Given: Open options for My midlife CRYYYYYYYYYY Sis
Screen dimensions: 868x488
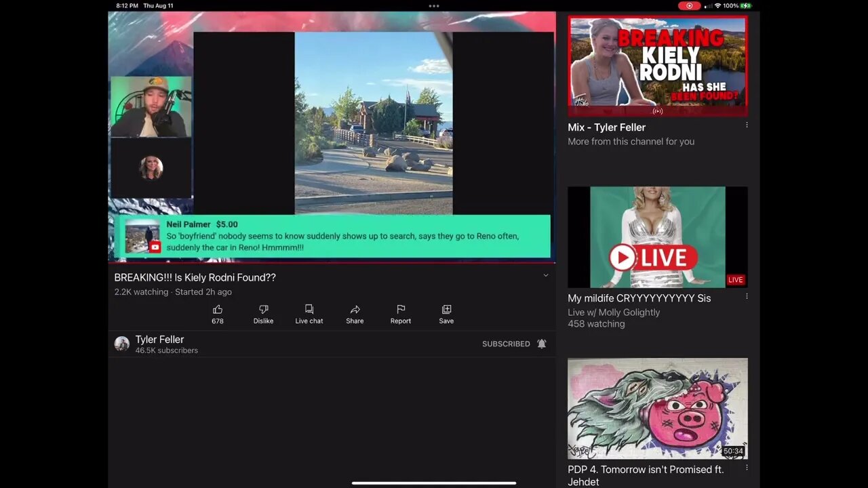Looking at the screenshot, I should point(747,296).
